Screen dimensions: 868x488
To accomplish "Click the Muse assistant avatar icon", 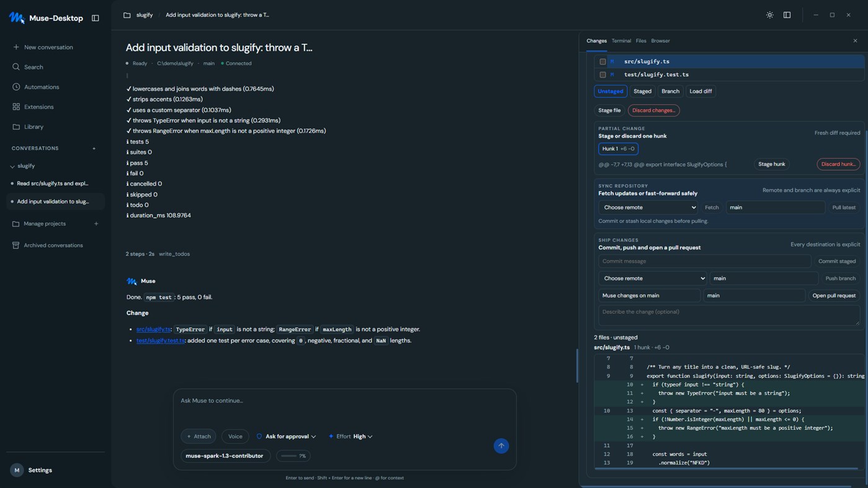I will click(x=132, y=281).
